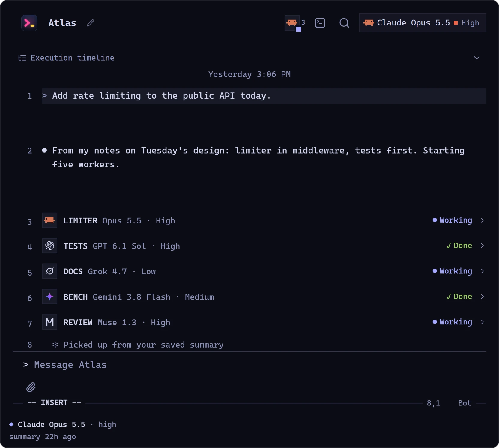Viewport: 499px width, 448px height.
Task: Click the BENCH worker's Gemini sparkle icon
Action: (x=49, y=297)
